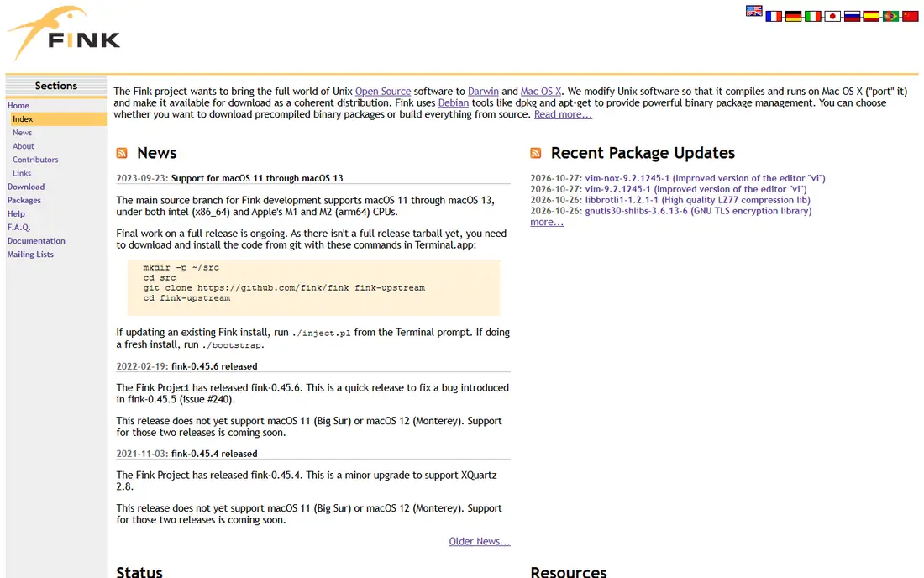
Task: Open Help section in sidebar
Action: pyautogui.click(x=16, y=214)
